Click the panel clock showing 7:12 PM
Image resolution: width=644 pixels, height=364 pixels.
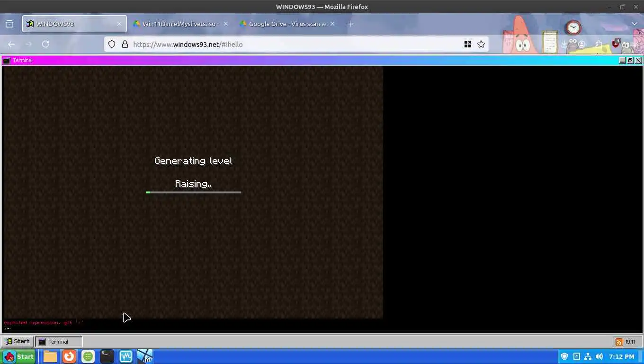point(621,356)
